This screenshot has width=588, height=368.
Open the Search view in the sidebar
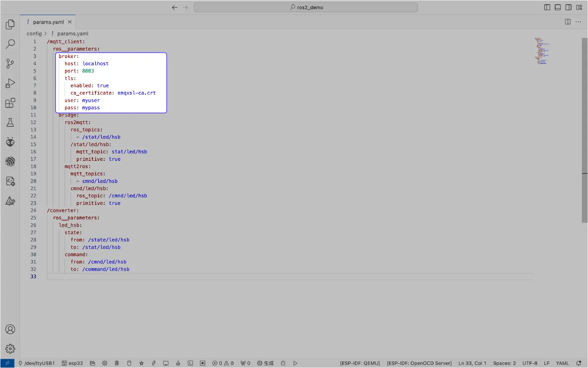(10, 44)
